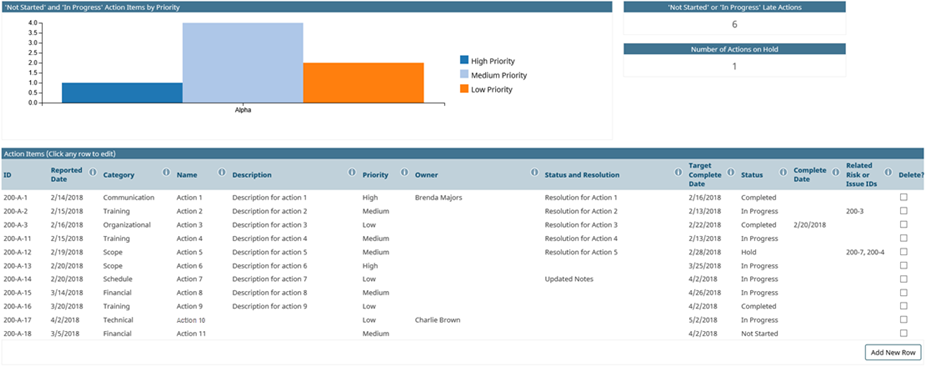The image size is (926, 367).
Task: Check the Delete box for row 200-A-13
Action: click(904, 265)
